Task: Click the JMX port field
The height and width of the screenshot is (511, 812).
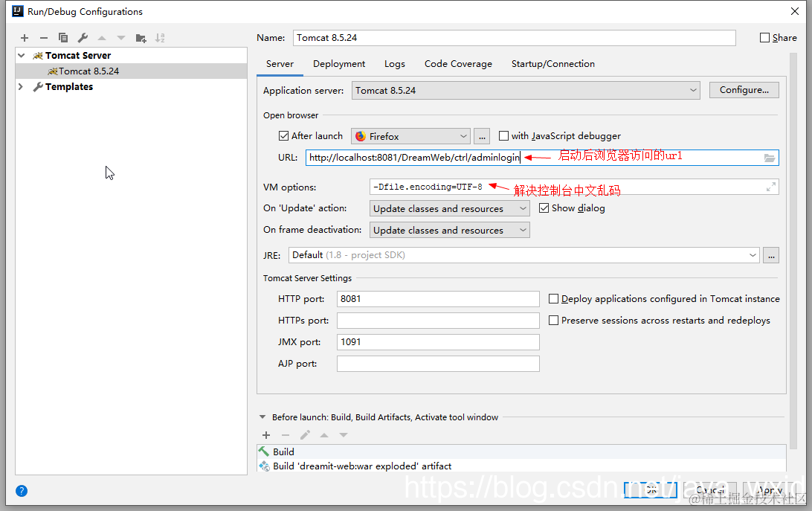Action: coord(438,342)
